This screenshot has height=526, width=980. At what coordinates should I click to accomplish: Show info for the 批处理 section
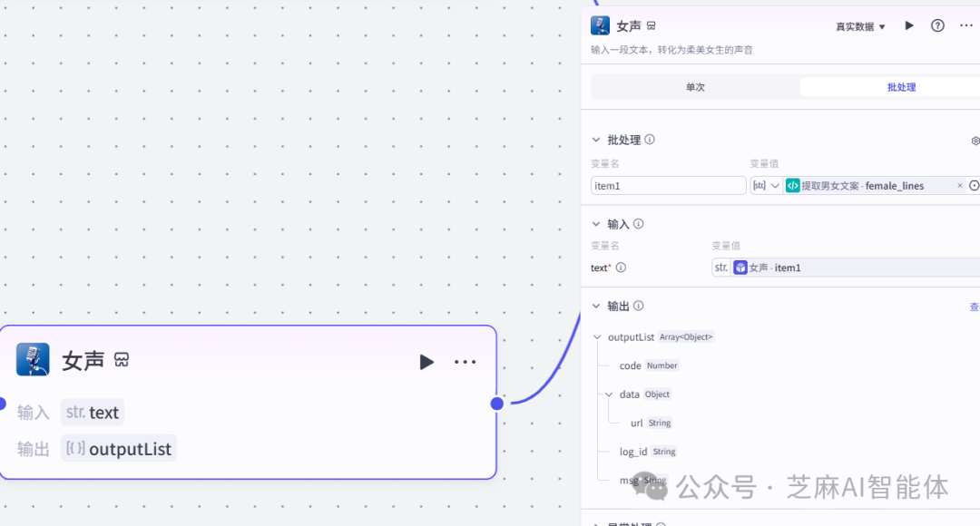tap(650, 140)
